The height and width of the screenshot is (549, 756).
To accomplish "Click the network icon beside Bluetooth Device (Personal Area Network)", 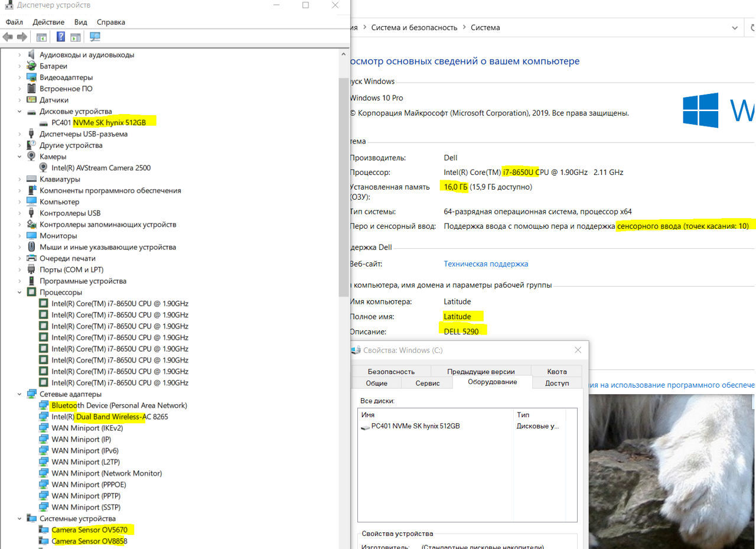I will (x=44, y=405).
